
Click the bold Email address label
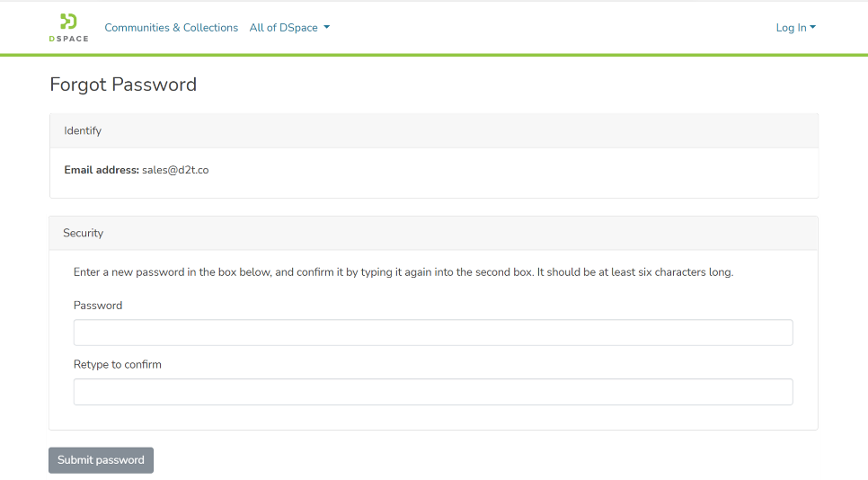pyautogui.click(x=102, y=170)
